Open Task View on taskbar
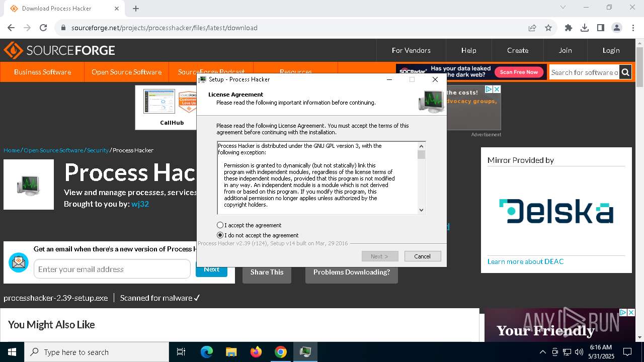Image resolution: width=644 pixels, height=362 pixels. point(181,352)
